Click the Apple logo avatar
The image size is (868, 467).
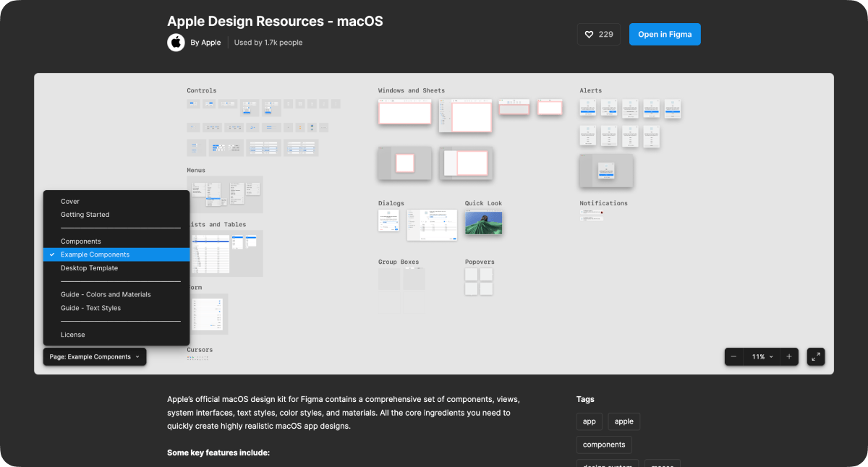click(x=176, y=43)
